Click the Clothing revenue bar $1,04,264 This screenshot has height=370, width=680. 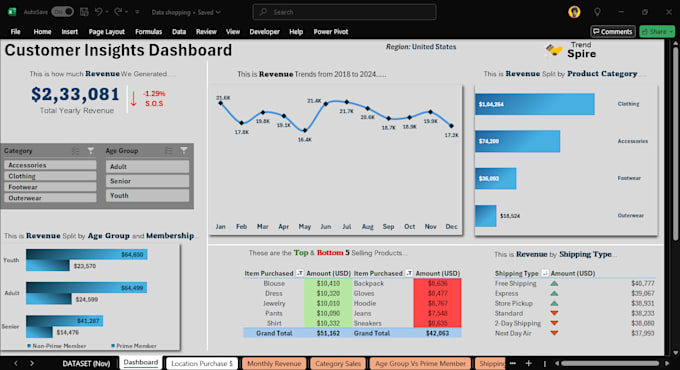tap(535, 104)
